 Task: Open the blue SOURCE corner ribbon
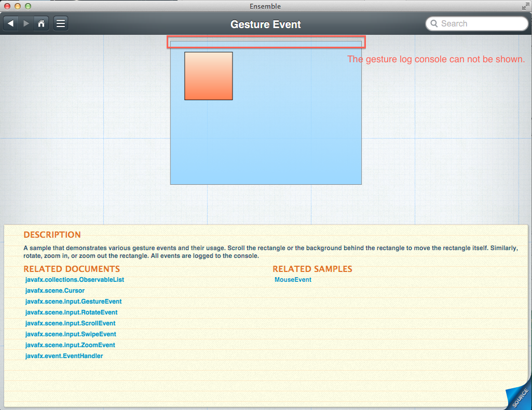[519, 397]
